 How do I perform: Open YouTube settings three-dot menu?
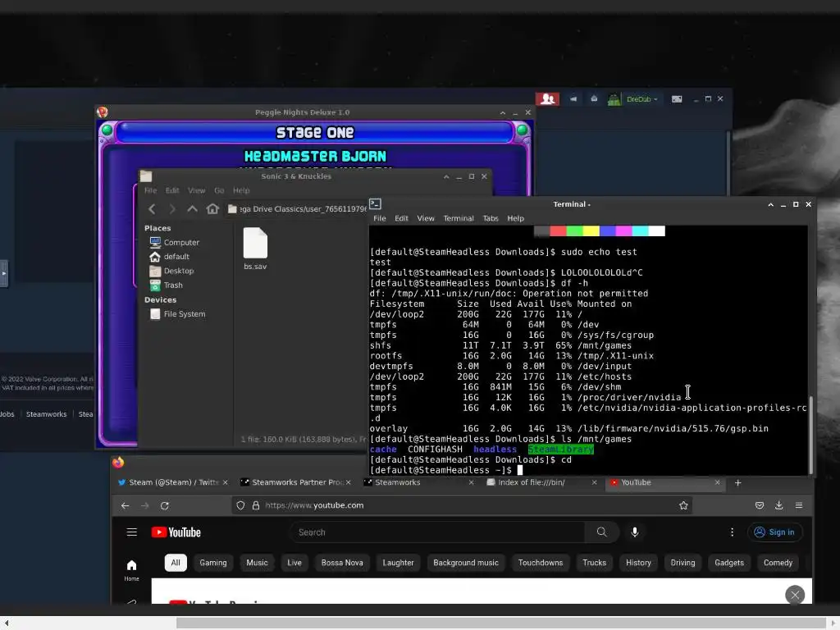pyautogui.click(x=733, y=532)
